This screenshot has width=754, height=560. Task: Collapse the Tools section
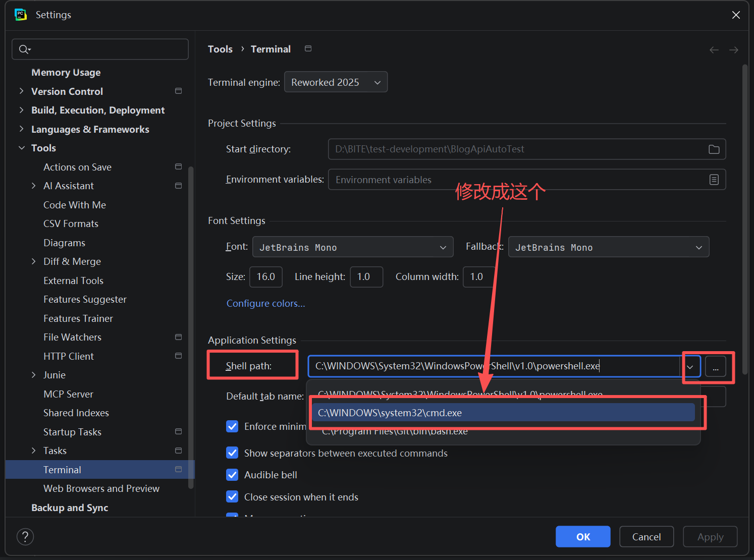21,148
